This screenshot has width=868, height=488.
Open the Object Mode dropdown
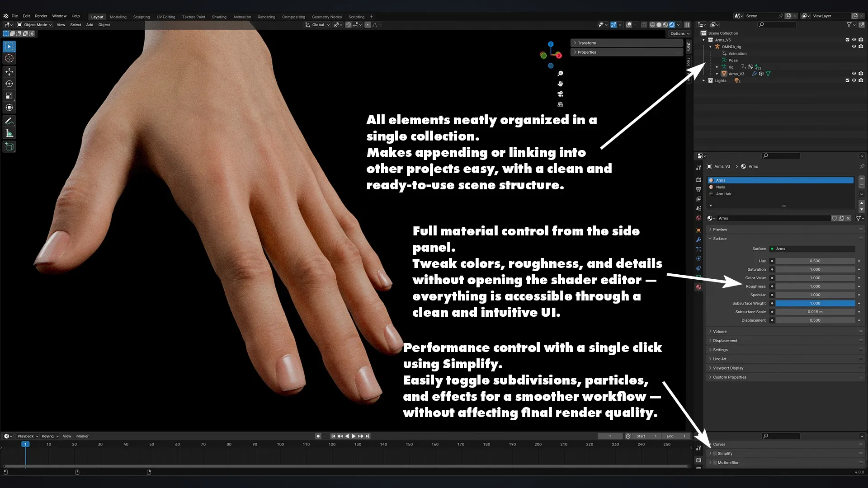(35, 25)
